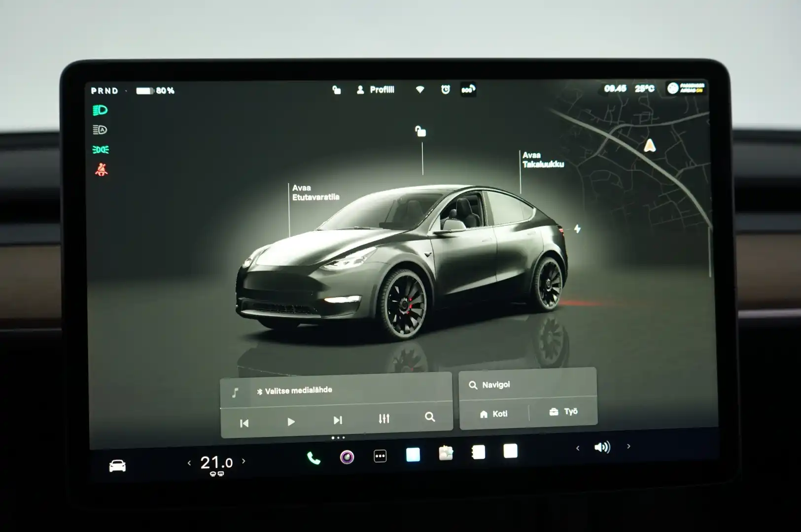Viewport: 801px width, 532px height.
Task: Tap the 21.0 temperature setting
Action: click(216, 463)
